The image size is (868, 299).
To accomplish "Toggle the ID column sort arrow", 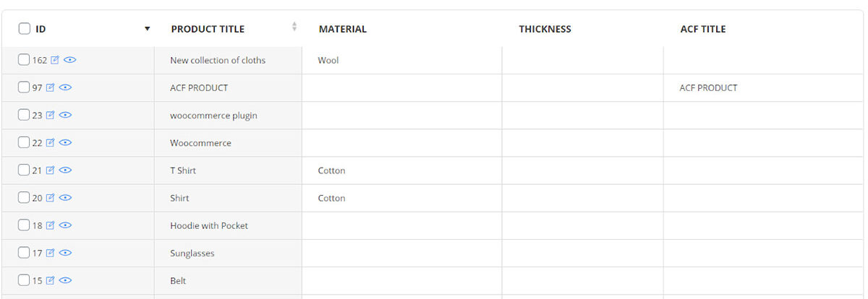I will pyautogui.click(x=148, y=29).
